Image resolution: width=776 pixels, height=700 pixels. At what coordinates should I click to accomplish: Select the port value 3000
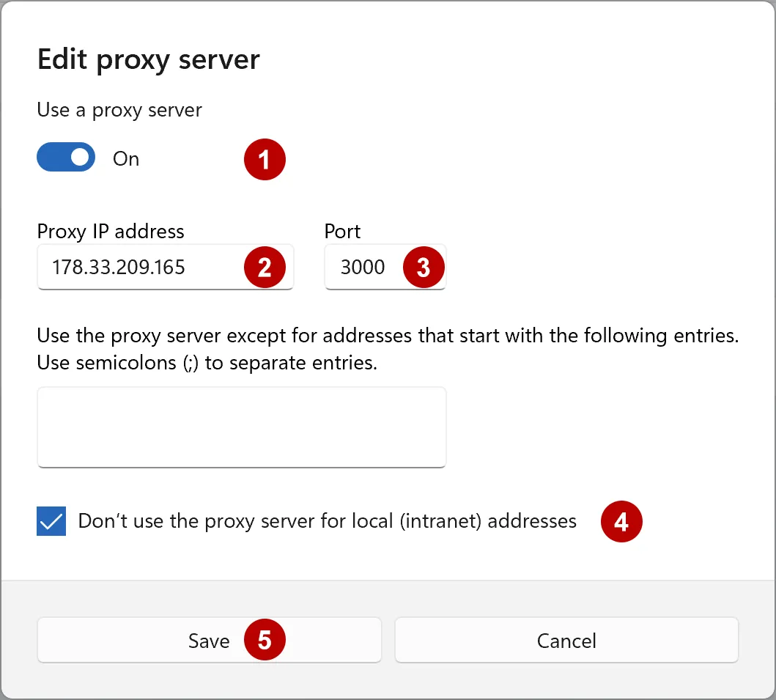point(363,267)
